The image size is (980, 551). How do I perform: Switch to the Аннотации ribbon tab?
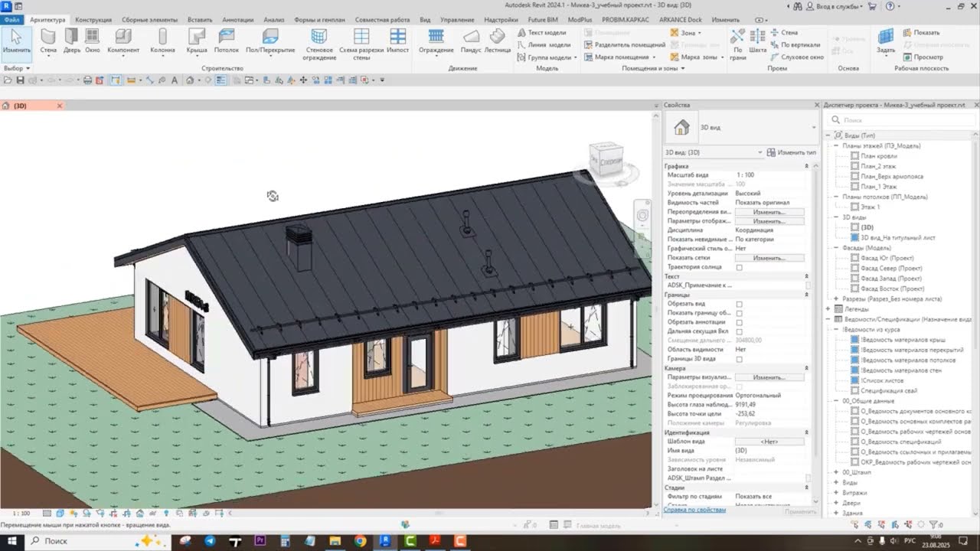(238, 19)
